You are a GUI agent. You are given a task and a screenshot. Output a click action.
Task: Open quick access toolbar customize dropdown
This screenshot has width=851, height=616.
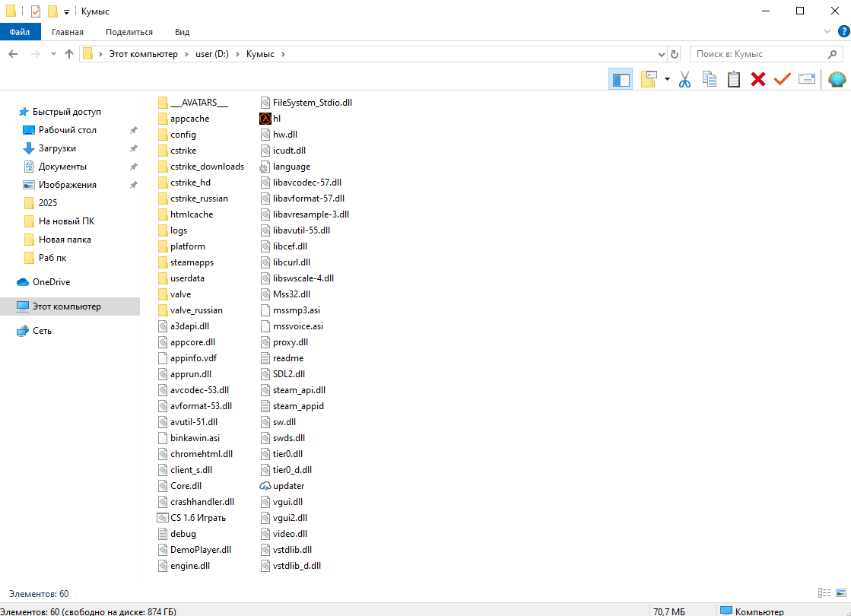pos(66,11)
